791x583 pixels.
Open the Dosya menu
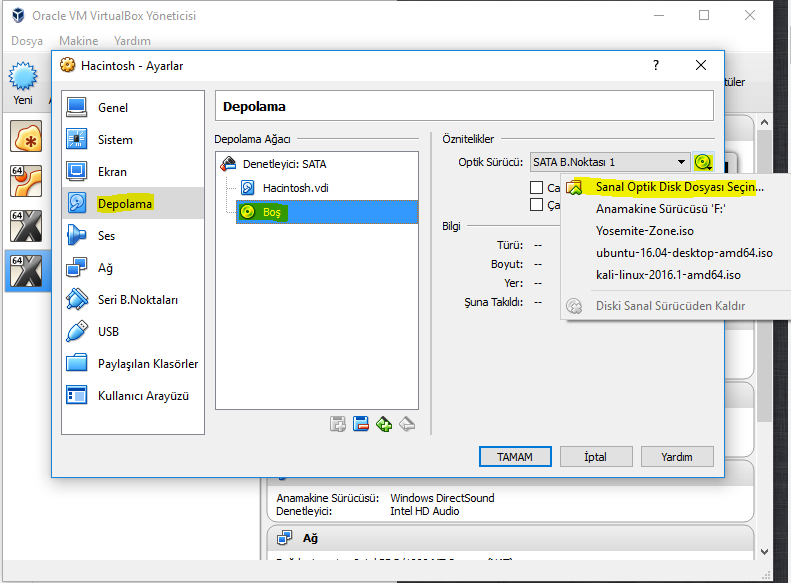click(x=27, y=41)
